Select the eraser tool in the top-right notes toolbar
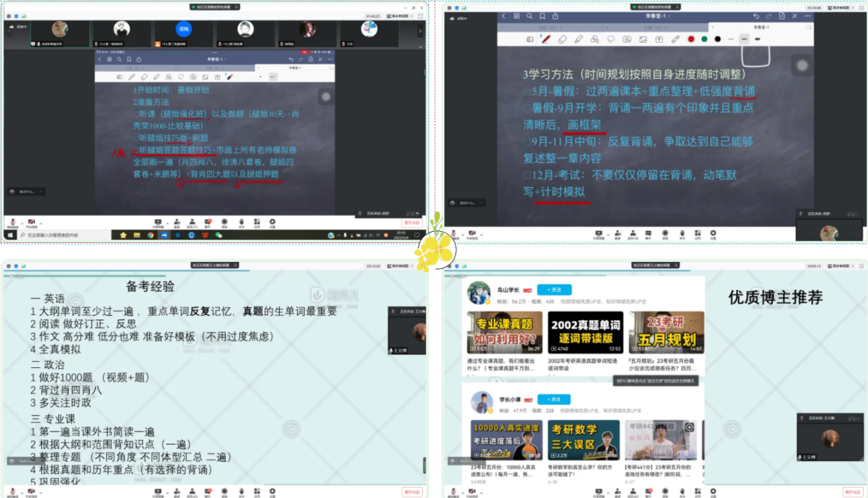868x498 pixels. click(562, 39)
